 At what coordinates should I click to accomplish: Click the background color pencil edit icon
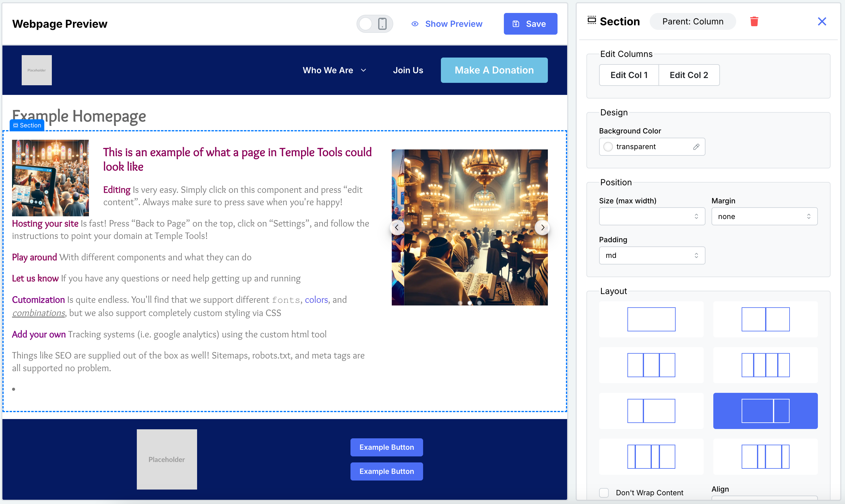click(x=696, y=147)
